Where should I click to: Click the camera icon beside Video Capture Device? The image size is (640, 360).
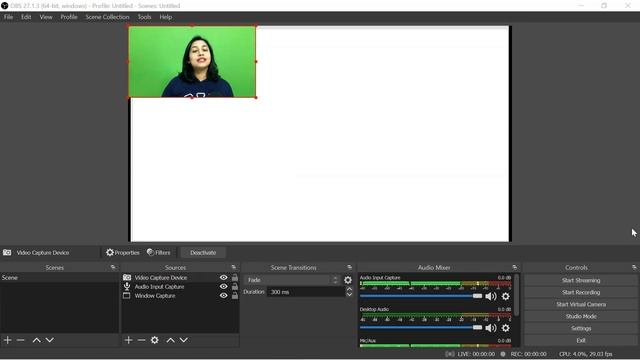pyautogui.click(x=127, y=278)
